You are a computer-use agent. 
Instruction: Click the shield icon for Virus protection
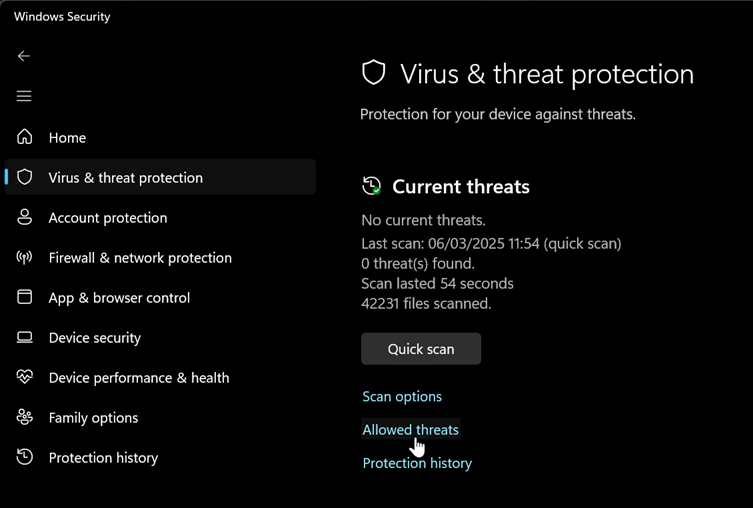point(25,177)
